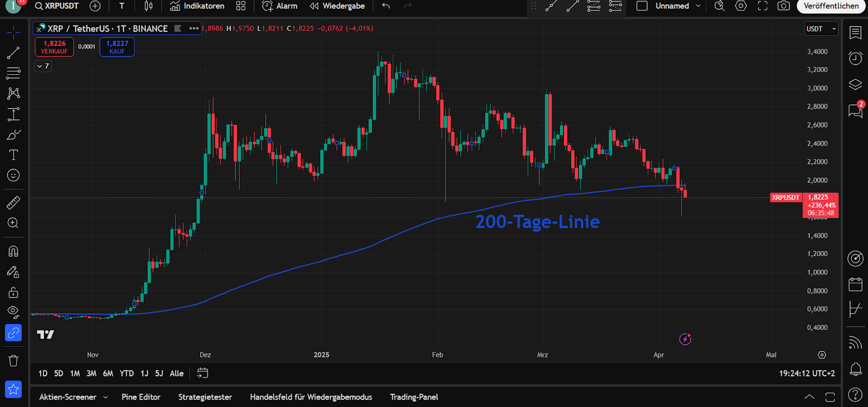Enter fullscreen mode
Image resolution: width=868 pixels, height=407 pixels.
pos(763,6)
